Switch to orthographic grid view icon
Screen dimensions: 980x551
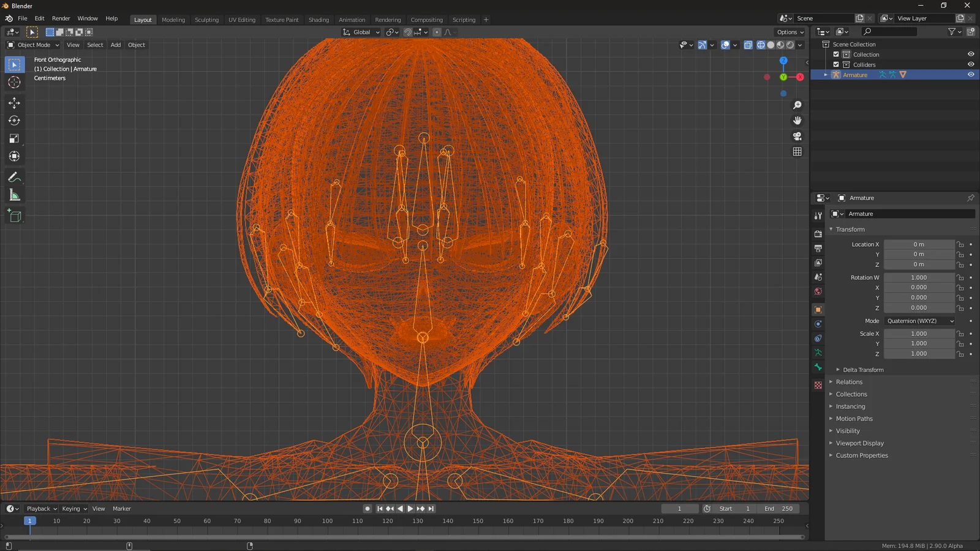pos(797,152)
